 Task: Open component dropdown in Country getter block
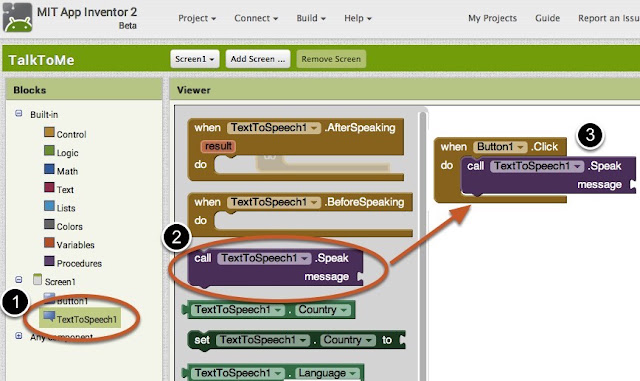point(238,310)
